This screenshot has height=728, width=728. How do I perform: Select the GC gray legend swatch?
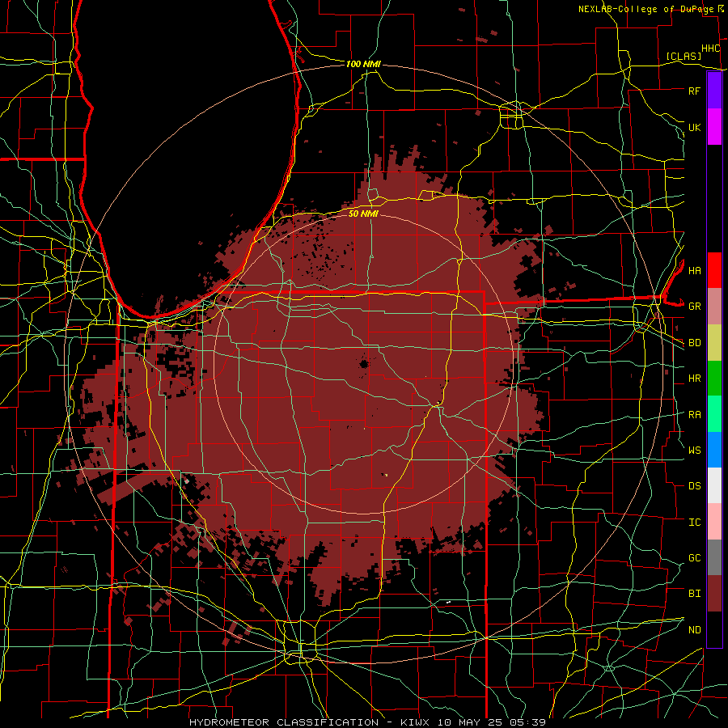[x=714, y=557]
